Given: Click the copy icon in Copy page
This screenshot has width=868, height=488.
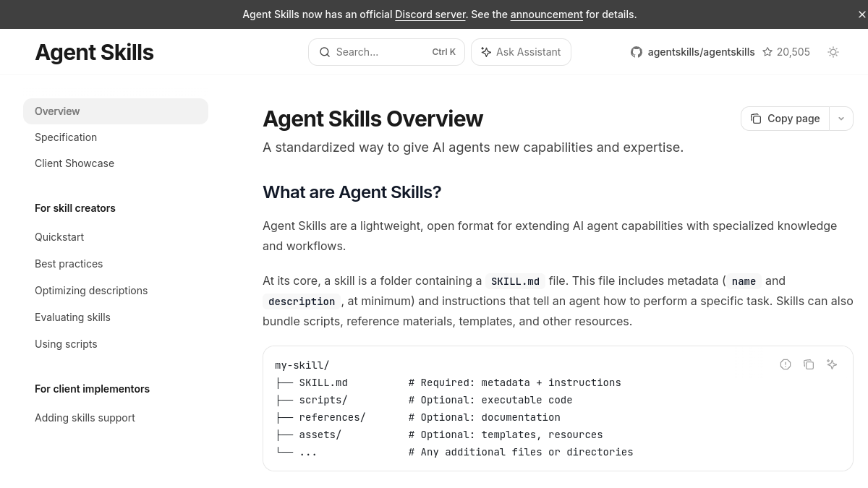Looking at the screenshot, I should point(756,119).
